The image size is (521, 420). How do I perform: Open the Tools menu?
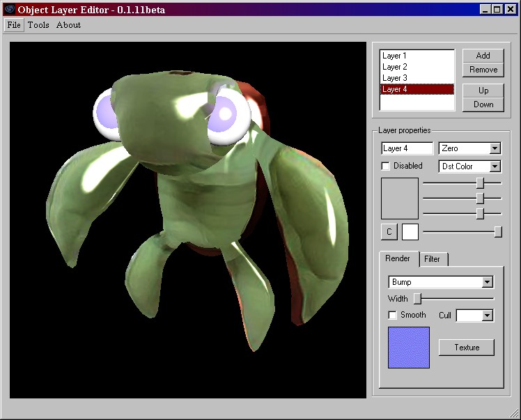[x=38, y=25]
